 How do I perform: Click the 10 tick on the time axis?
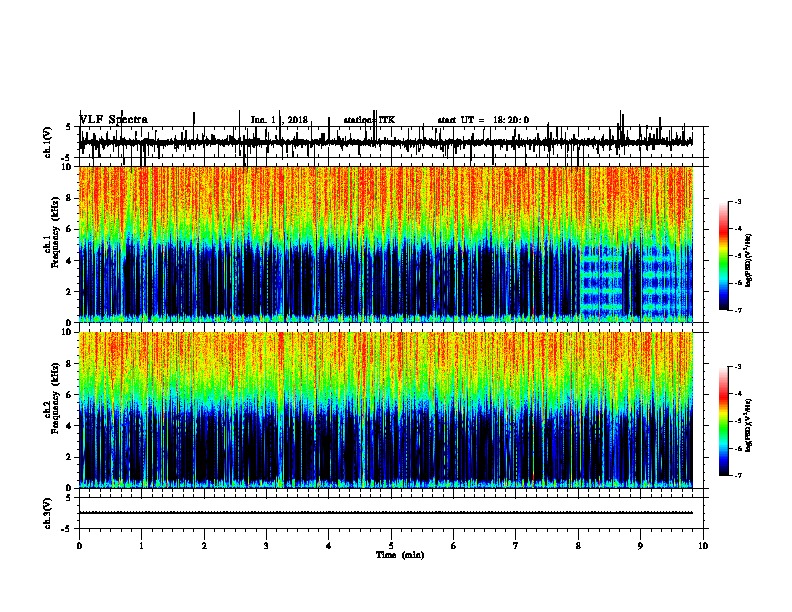[x=703, y=546]
